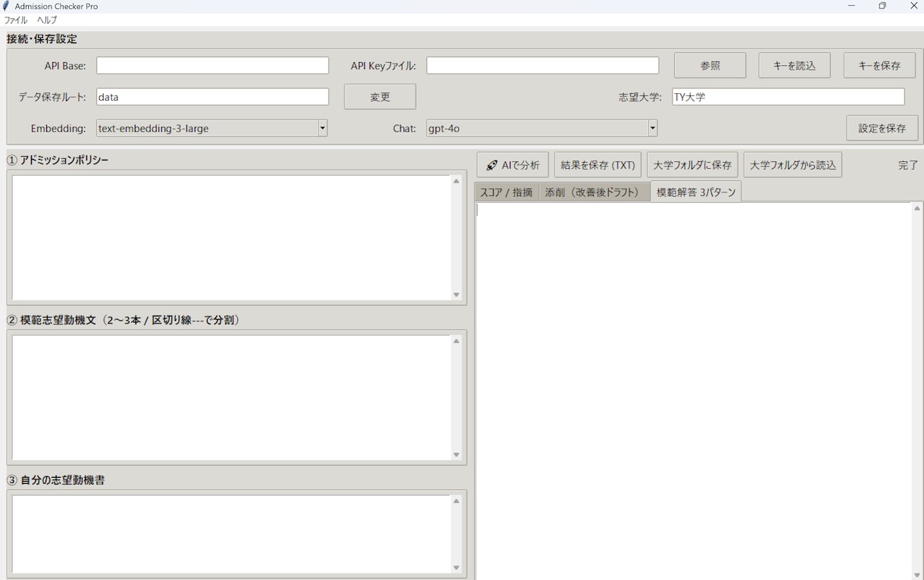The height and width of the screenshot is (580, 924).
Task: Maximize the Admission Checker Pro window
Action: tap(882, 6)
